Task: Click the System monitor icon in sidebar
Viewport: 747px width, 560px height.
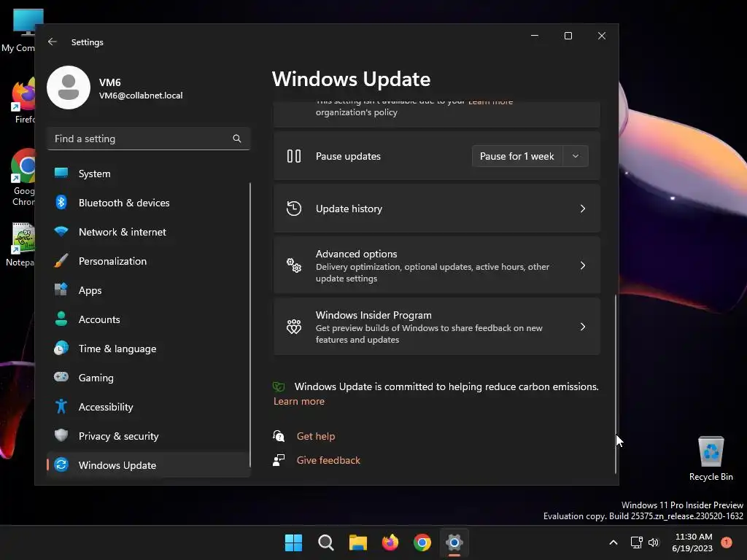Action: click(61, 173)
